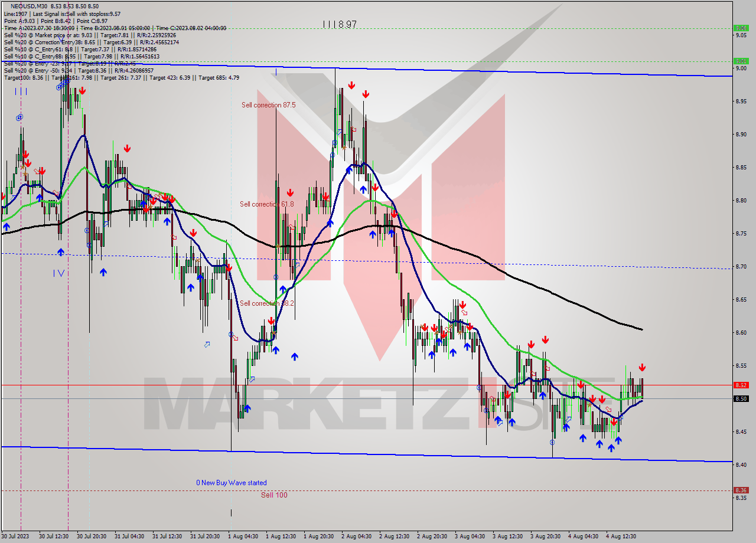Click the '31 Jul 04:30' time label
The width and height of the screenshot is (756, 543).
[129, 537]
